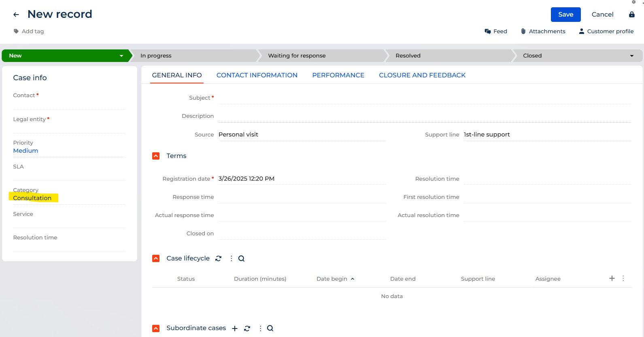Image resolution: width=644 pixels, height=337 pixels.
Task: Click the Subject input field
Action: [425, 98]
